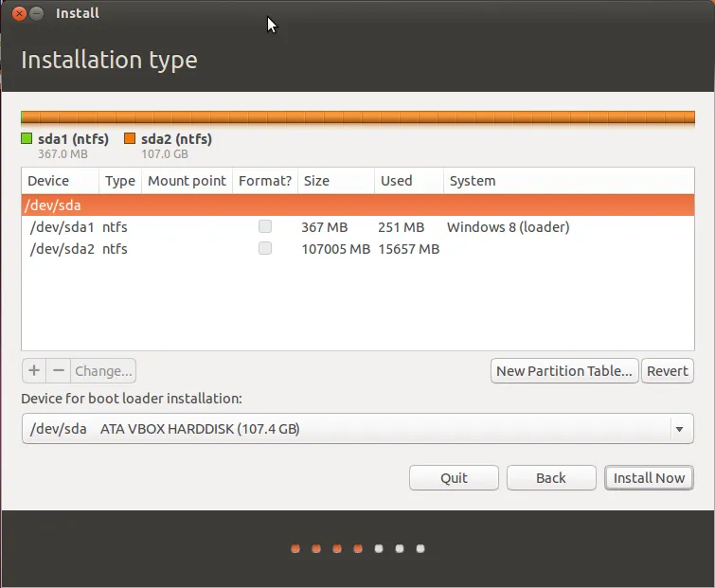The height and width of the screenshot is (588, 715).
Task: Click the Format? column header
Action: point(265,181)
